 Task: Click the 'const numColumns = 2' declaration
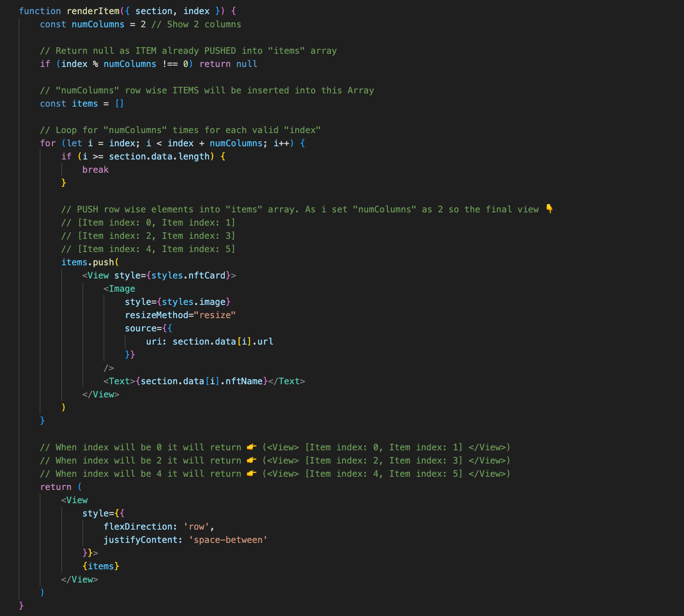coord(93,24)
